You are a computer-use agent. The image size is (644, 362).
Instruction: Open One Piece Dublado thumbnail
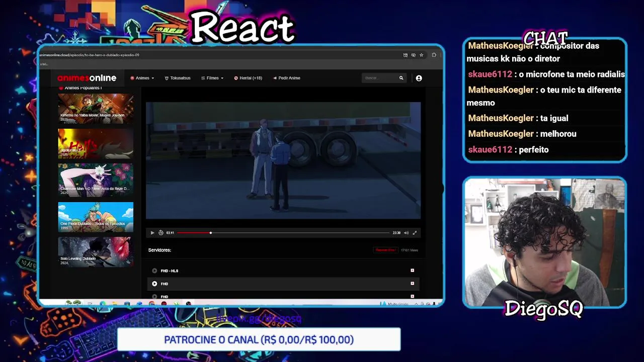point(96,217)
